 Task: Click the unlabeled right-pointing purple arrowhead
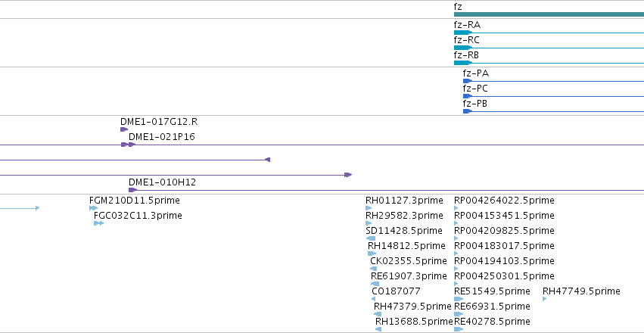[348, 175]
